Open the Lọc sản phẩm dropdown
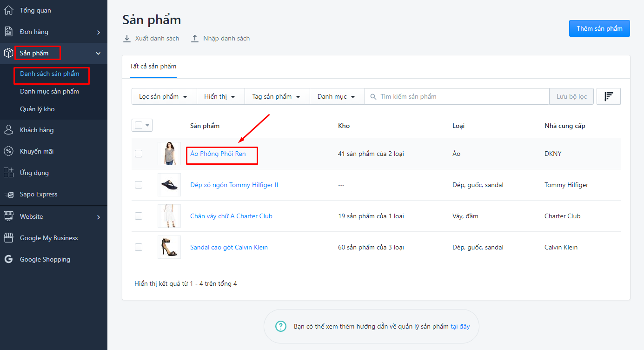The image size is (644, 350). click(x=164, y=96)
